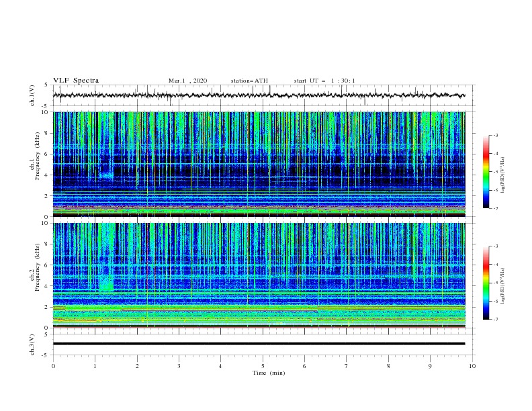Click the ch.2 spectrogram panel
This screenshot has height=411, width=532.
(259, 275)
